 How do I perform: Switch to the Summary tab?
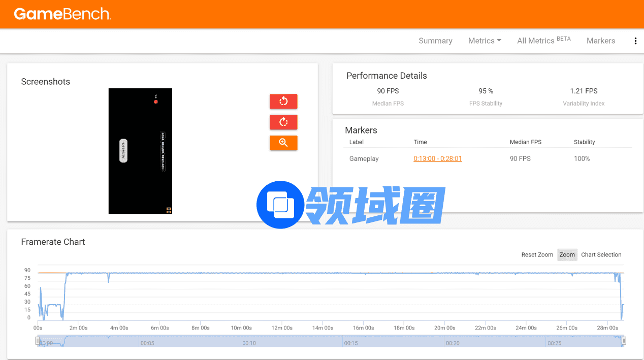coord(435,41)
